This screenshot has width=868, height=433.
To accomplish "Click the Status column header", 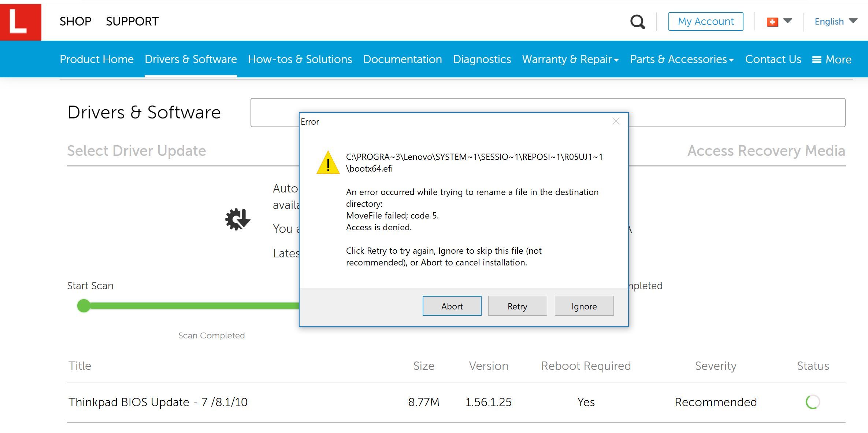I will (x=813, y=366).
